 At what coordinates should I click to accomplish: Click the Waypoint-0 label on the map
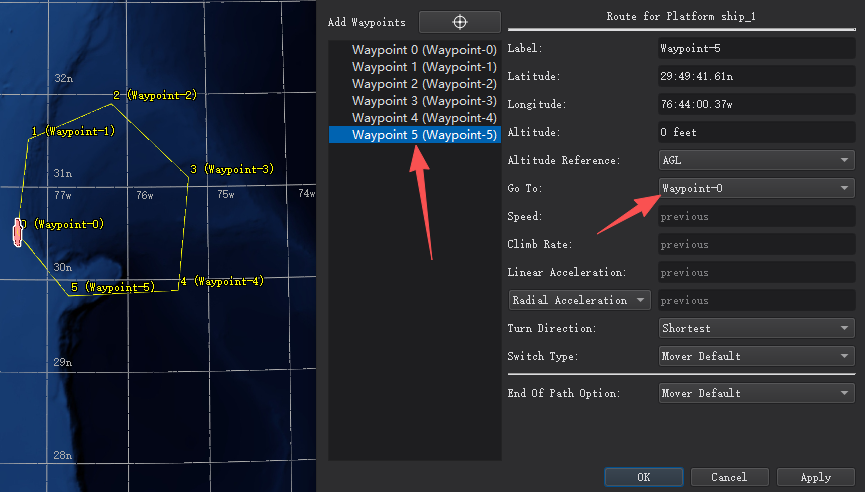[x=63, y=224]
